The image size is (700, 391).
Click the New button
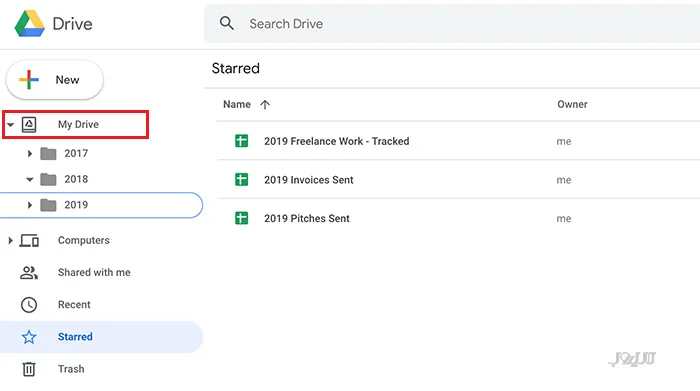click(x=54, y=80)
